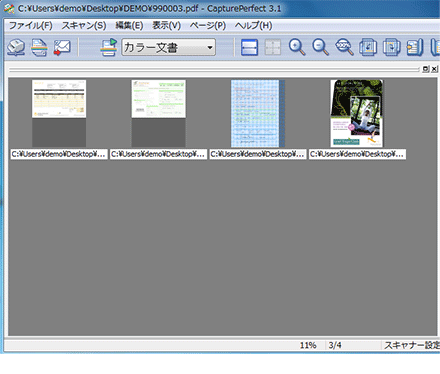Select the first page thumbnail
Image resolution: width=440 pixels, height=374 pixels.
click(x=59, y=113)
